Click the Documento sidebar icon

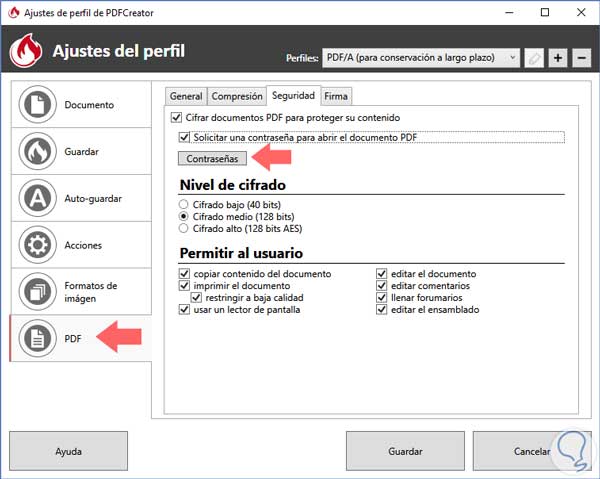(x=37, y=105)
